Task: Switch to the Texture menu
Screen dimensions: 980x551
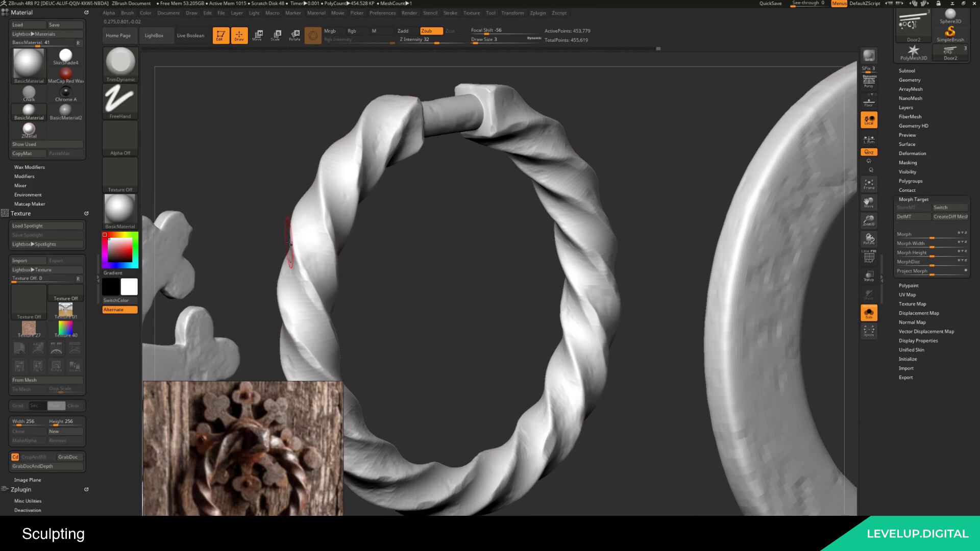Action: 472,13
